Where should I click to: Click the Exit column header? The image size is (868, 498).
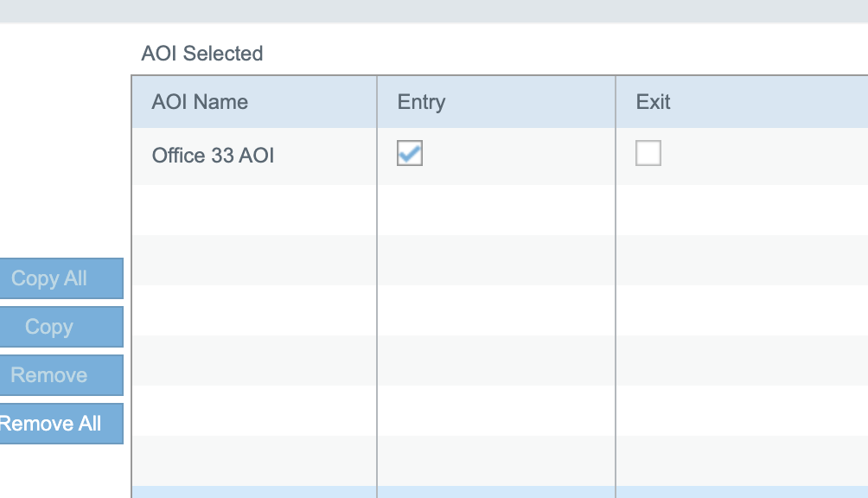coord(653,102)
